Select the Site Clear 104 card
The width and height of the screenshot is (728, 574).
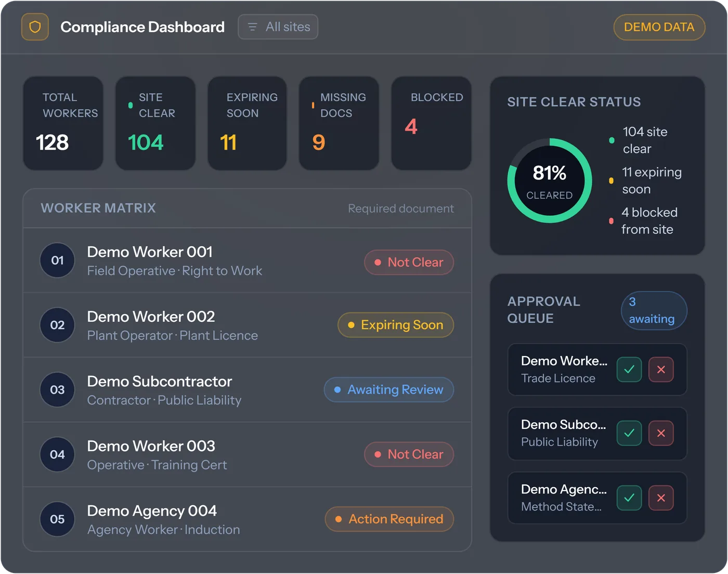(155, 123)
